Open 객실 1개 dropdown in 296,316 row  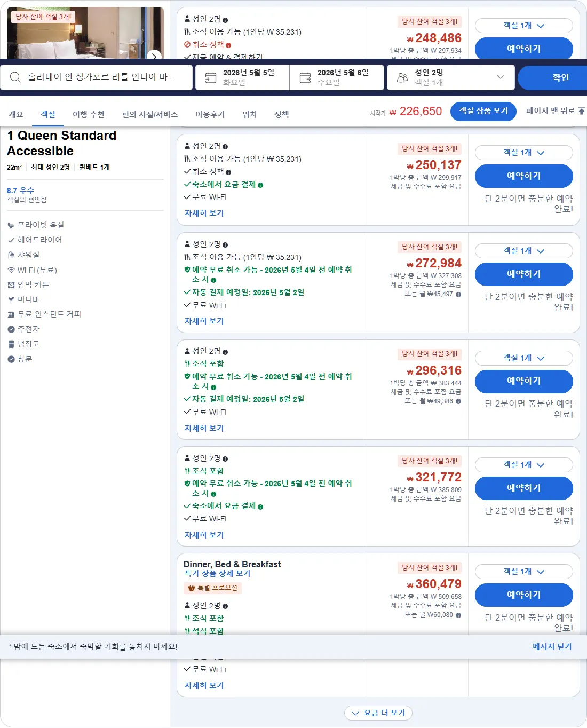coord(523,358)
